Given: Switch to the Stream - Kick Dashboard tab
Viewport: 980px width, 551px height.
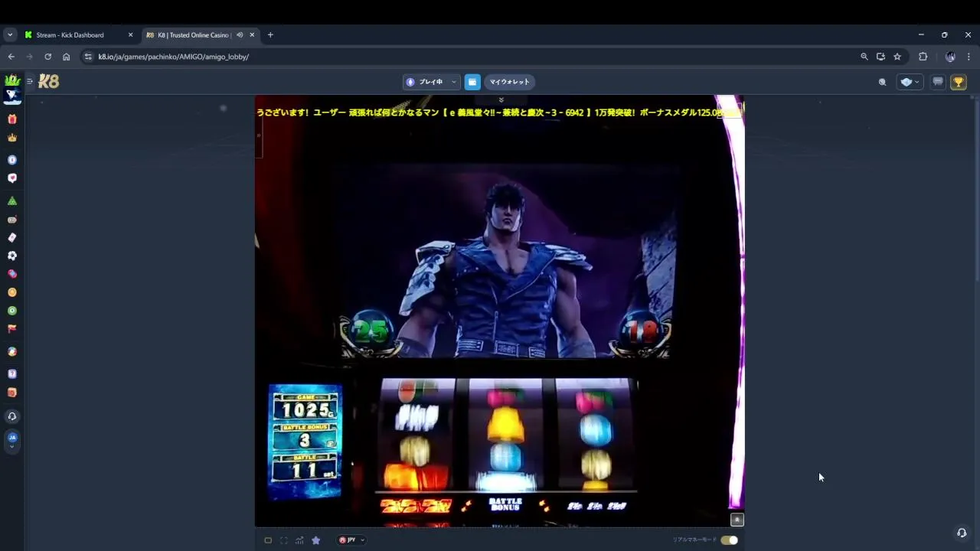Looking at the screenshot, I should 79,34.
